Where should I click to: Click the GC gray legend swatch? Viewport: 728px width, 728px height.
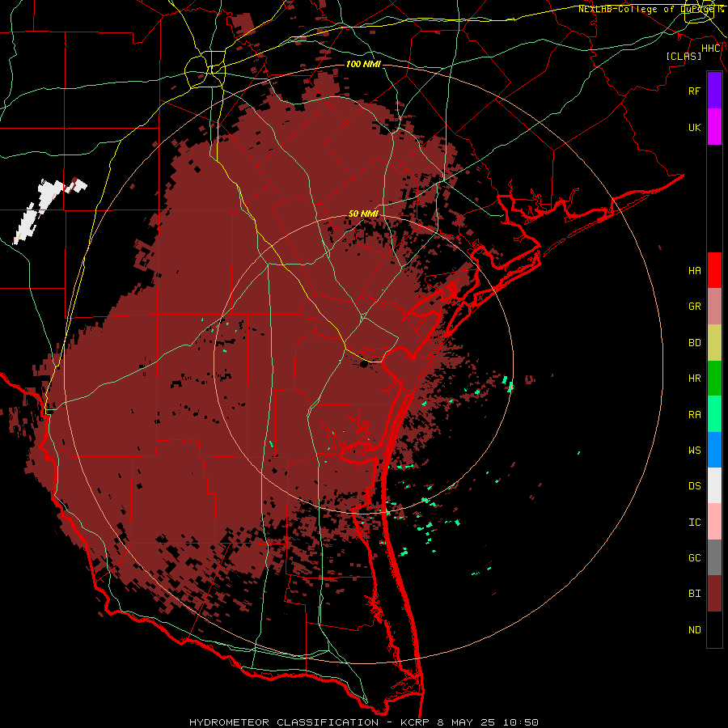714,557
